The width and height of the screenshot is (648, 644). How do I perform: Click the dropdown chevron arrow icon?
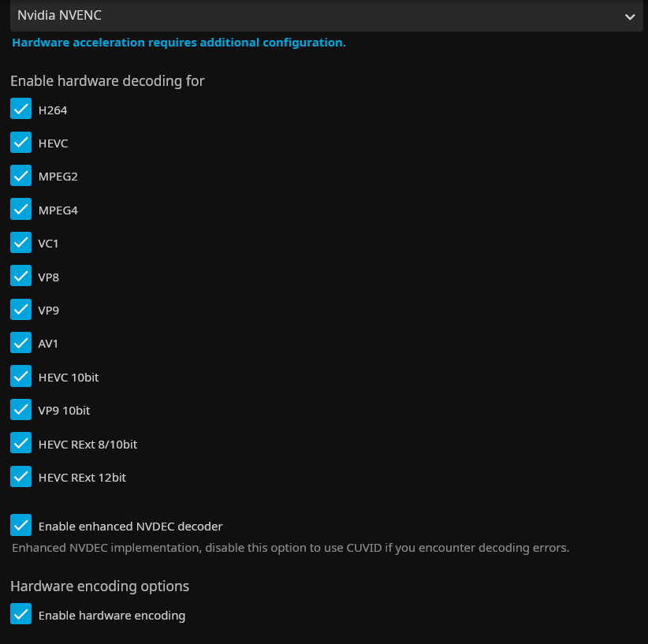point(629,17)
